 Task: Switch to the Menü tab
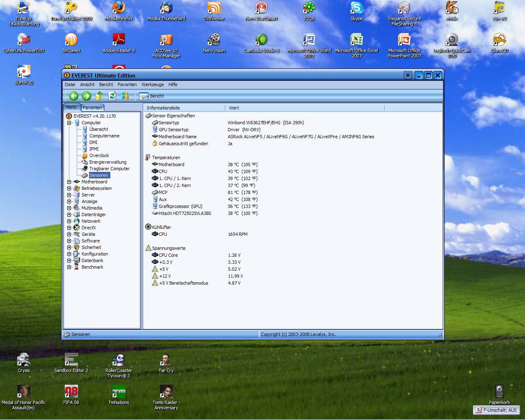[x=71, y=107]
